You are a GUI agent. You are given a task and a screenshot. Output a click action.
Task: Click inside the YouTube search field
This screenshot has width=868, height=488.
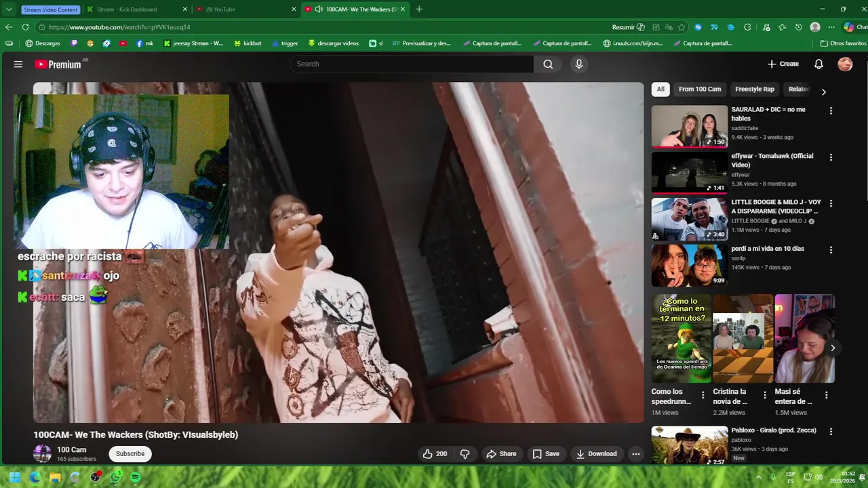coord(412,64)
